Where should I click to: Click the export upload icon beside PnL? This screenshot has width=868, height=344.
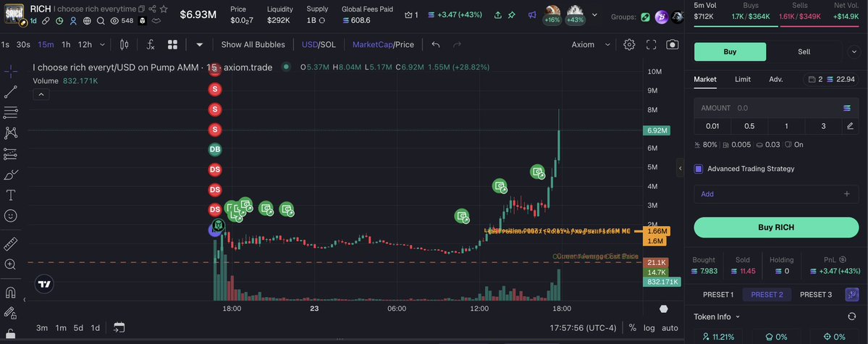(497, 15)
